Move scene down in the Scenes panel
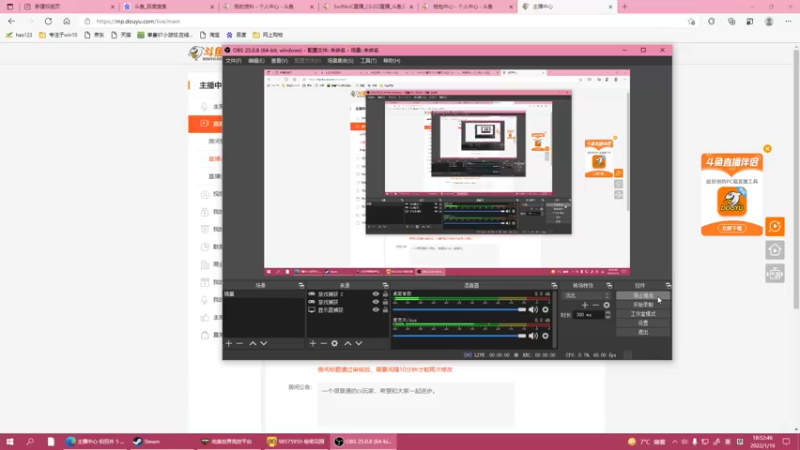Viewport: 800px width, 450px height. (x=264, y=343)
